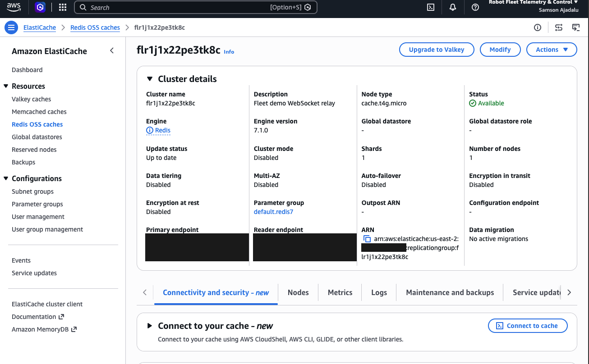Go to the ElastiCache breadcrumb
This screenshot has width=589, height=364.
click(x=40, y=27)
